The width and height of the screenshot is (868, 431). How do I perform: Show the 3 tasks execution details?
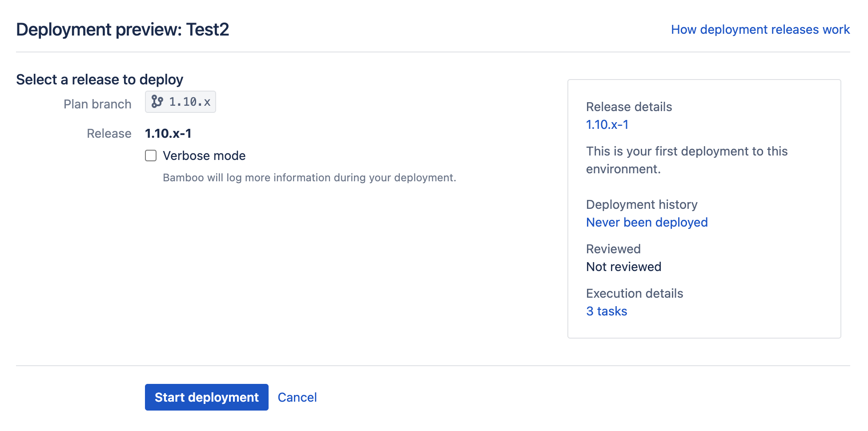pyautogui.click(x=607, y=311)
